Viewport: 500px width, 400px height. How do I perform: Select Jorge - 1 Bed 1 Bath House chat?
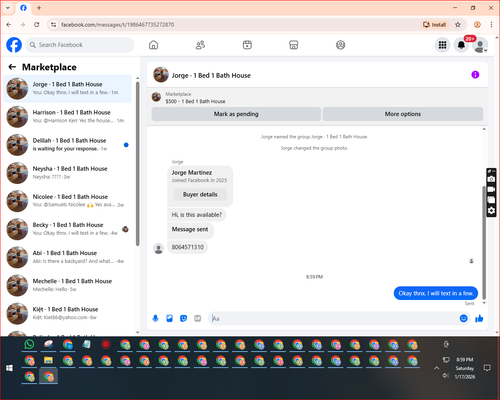pos(67,89)
